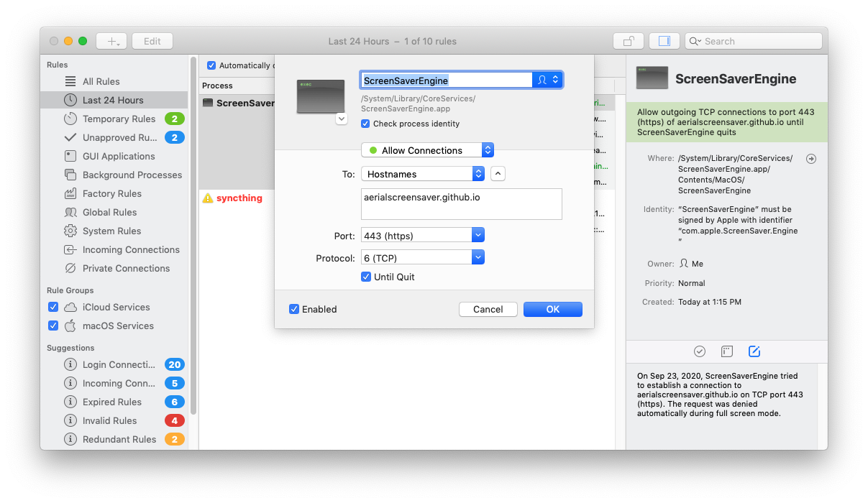Viewport: 868px width, 503px height.
Task: Click the hostnames text area
Action: [x=462, y=204]
